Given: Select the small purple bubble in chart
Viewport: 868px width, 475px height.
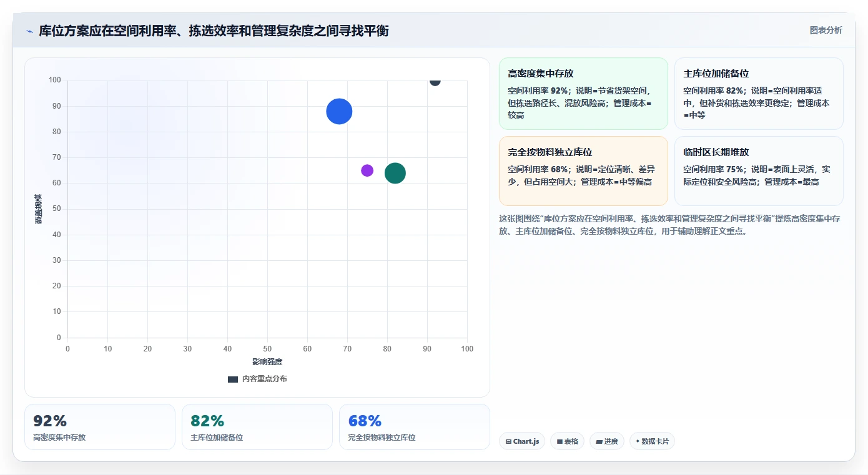Looking at the screenshot, I should (x=367, y=170).
